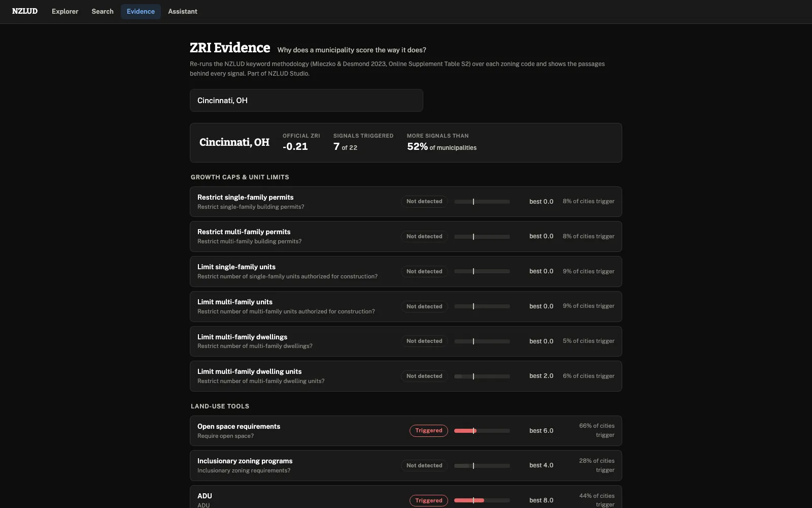Screen dimensions: 812x508
Task: Click the Growth Caps & Unit Limits heading
Action: click(240, 177)
